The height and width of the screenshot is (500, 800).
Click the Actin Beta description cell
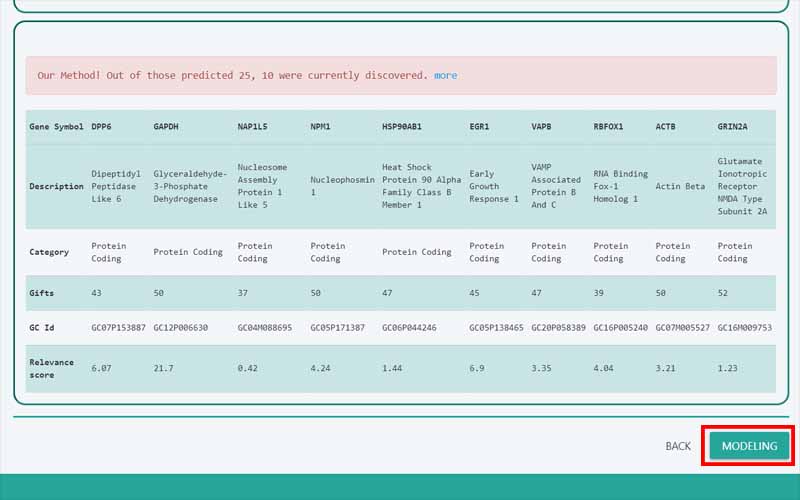tap(680, 187)
